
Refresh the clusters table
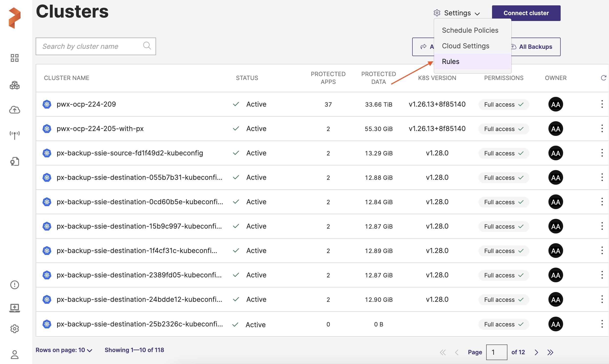click(603, 78)
